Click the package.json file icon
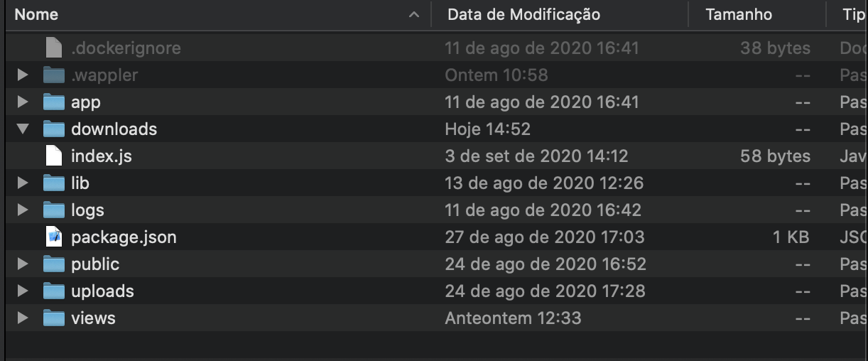Image resolution: width=868 pixels, height=361 pixels. coord(54,237)
